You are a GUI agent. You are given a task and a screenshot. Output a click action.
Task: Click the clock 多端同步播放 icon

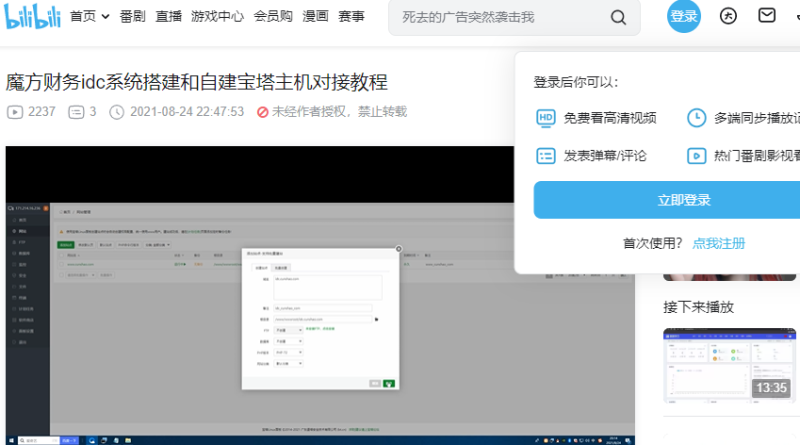coord(696,118)
